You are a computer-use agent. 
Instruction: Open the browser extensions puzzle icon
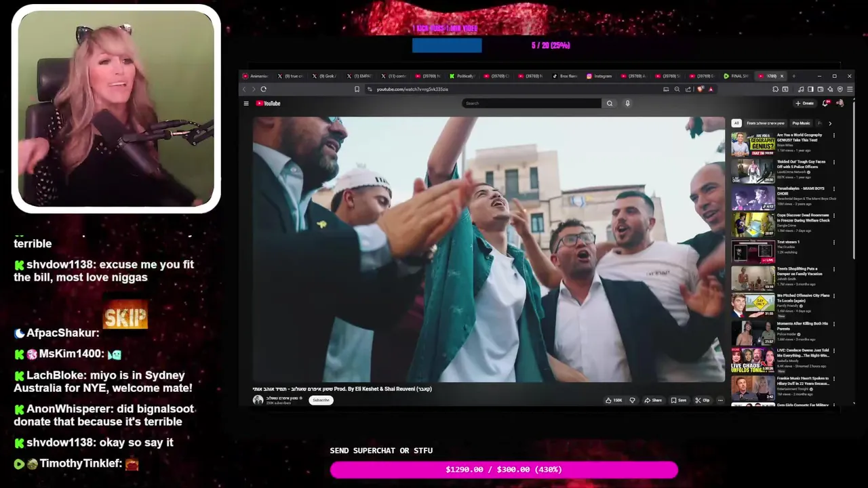tap(776, 89)
